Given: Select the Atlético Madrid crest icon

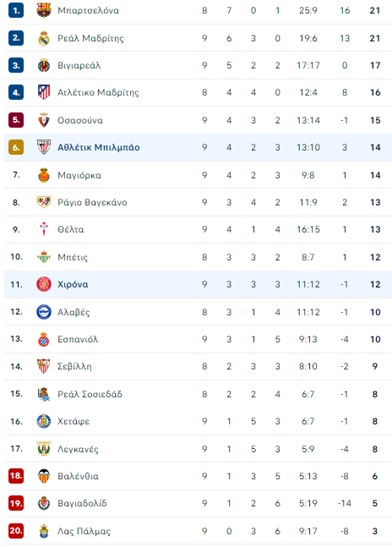Looking at the screenshot, I should [44, 92].
